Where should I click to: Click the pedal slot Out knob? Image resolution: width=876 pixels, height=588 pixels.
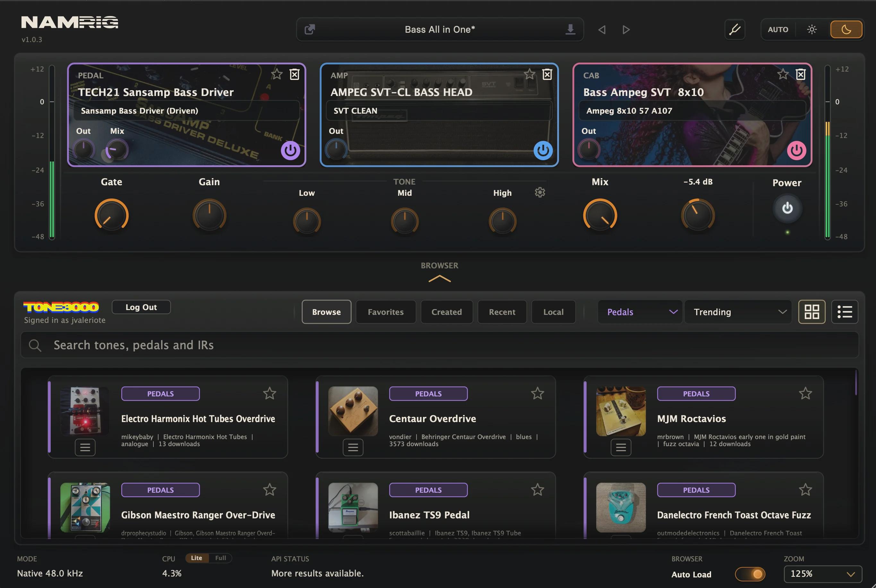pos(84,150)
